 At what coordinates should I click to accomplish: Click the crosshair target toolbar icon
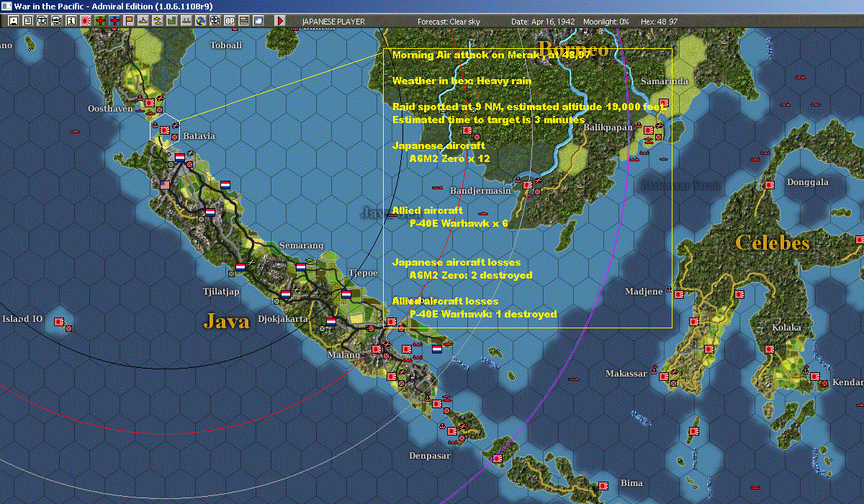[x=215, y=21]
